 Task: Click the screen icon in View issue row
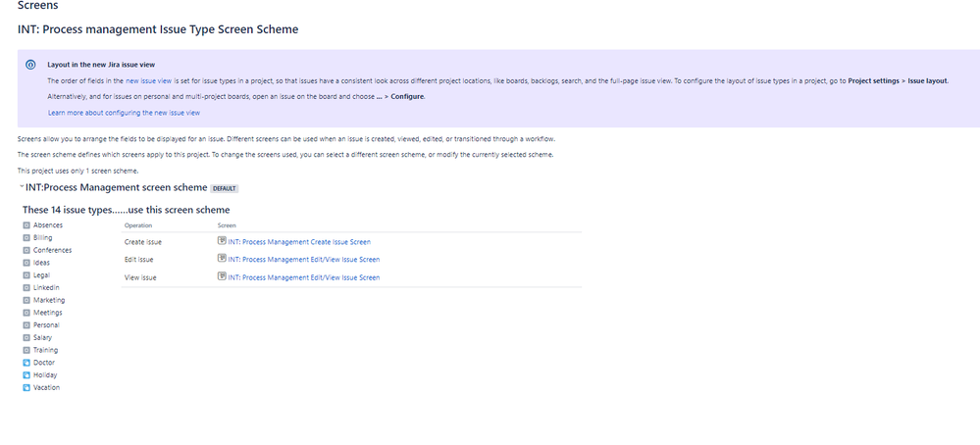222,276
